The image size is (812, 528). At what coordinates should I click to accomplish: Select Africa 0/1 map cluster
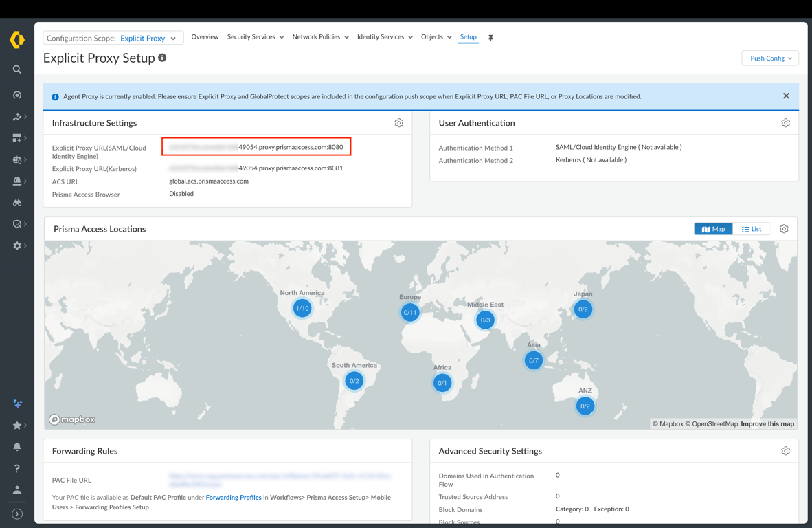(442, 383)
